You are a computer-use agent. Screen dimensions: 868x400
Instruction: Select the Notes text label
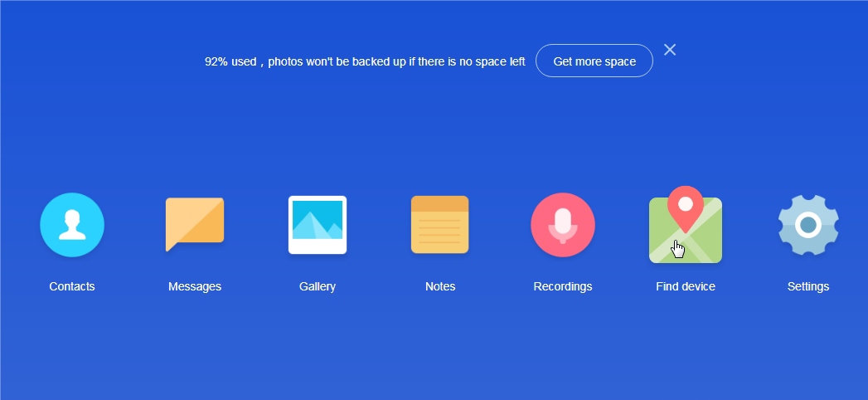440,286
